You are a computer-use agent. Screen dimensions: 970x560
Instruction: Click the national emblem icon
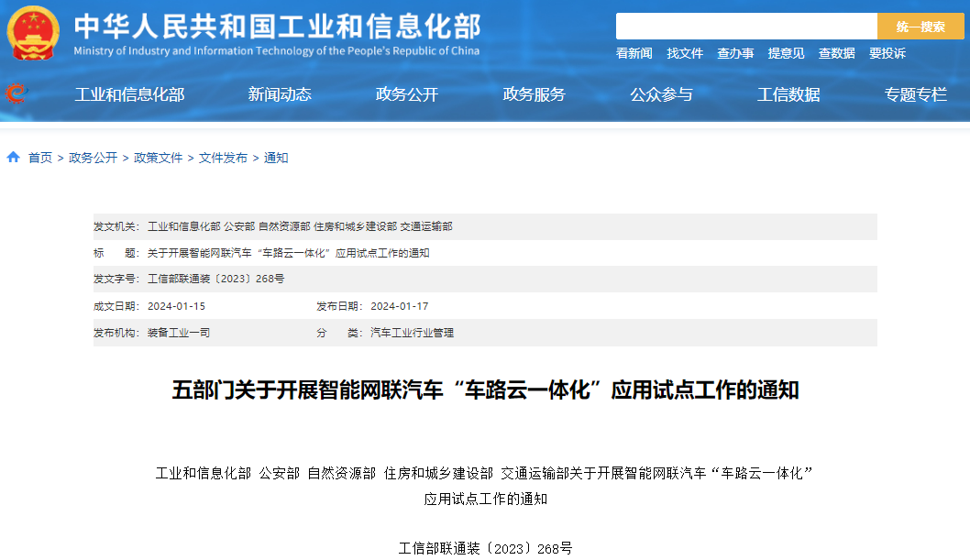pyautogui.click(x=31, y=33)
